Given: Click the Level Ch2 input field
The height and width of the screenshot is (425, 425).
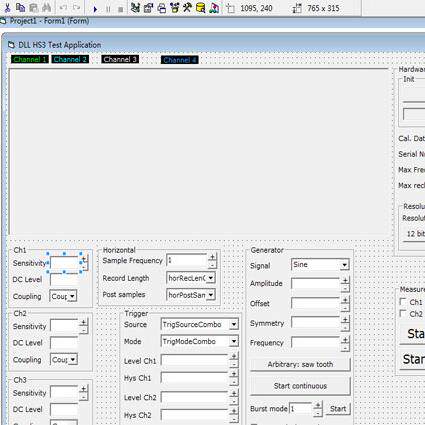Looking at the screenshot, I should 195,397.
